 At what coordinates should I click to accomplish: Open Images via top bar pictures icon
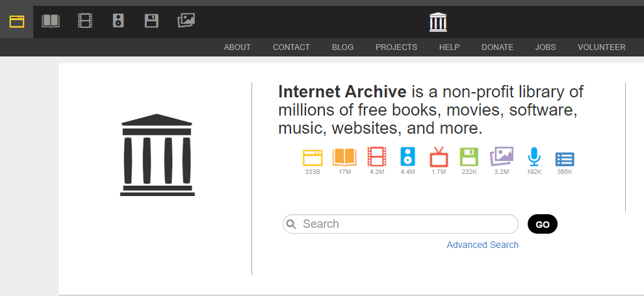186,21
